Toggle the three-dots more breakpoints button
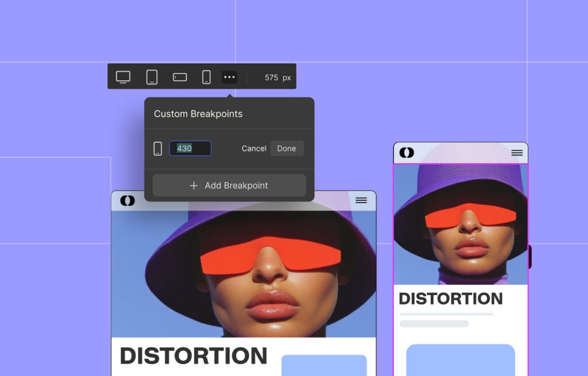The width and height of the screenshot is (588, 376). click(229, 77)
